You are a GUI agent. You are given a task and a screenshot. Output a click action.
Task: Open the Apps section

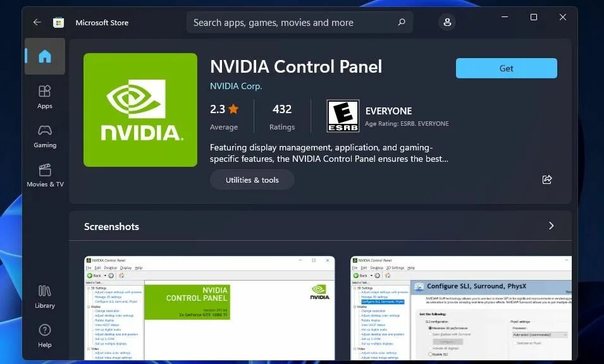45,97
